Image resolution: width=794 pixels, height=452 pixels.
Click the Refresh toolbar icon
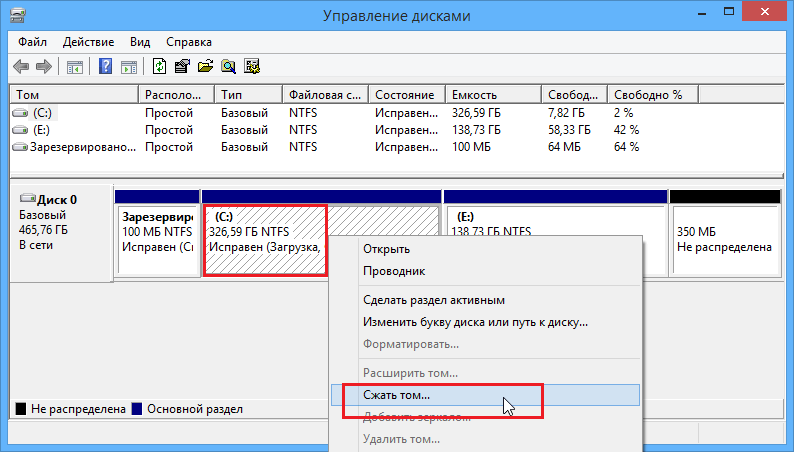pyautogui.click(x=159, y=67)
